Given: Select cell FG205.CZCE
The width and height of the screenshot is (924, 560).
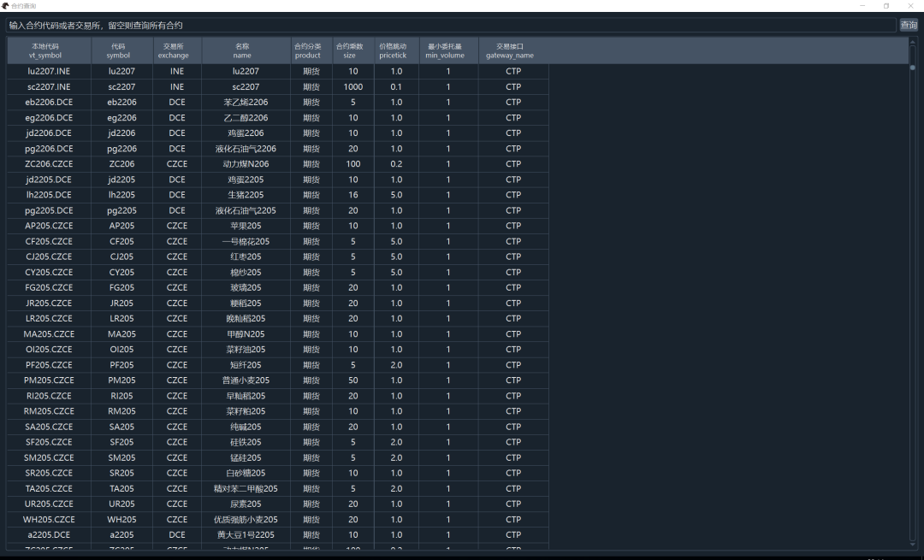Looking at the screenshot, I should point(49,287).
